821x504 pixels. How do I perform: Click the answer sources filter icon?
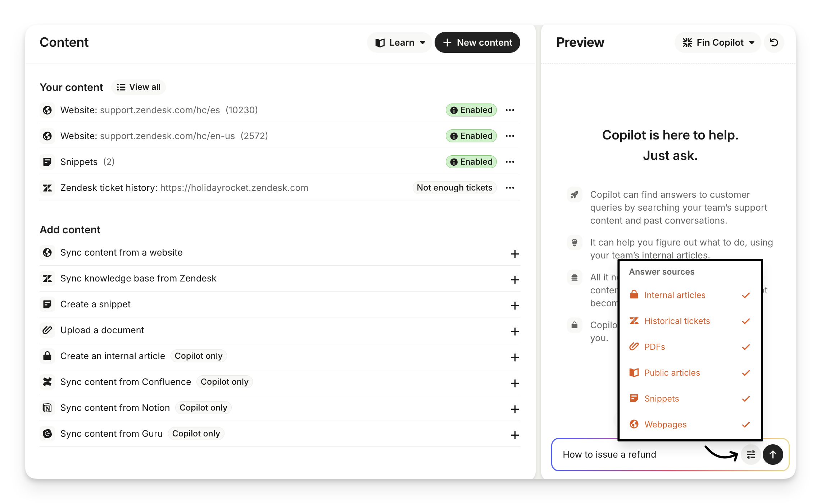751,455
